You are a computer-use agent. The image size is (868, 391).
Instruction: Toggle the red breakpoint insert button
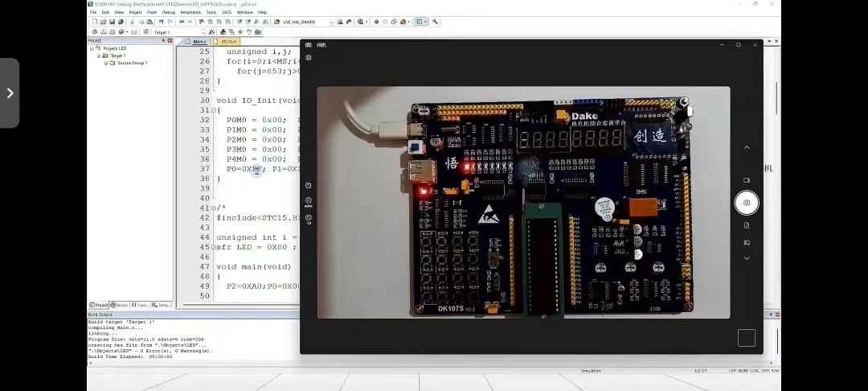tap(376, 22)
